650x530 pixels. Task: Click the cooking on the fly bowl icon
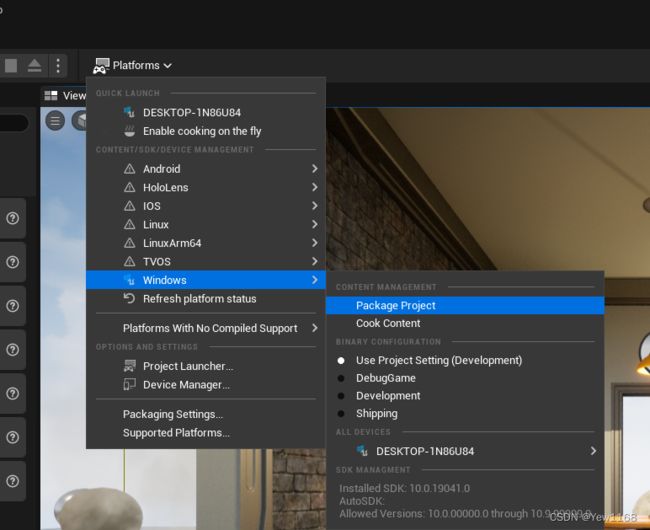(x=130, y=131)
